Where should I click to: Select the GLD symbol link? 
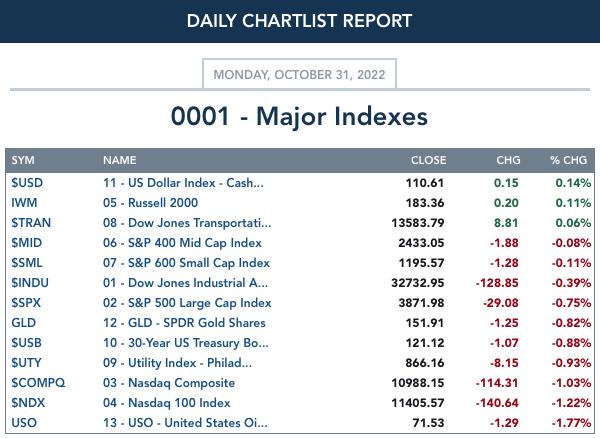pos(23,323)
